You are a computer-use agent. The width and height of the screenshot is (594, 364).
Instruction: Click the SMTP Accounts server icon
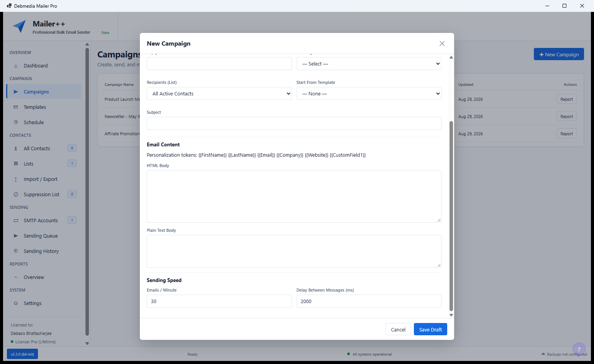tap(16, 221)
